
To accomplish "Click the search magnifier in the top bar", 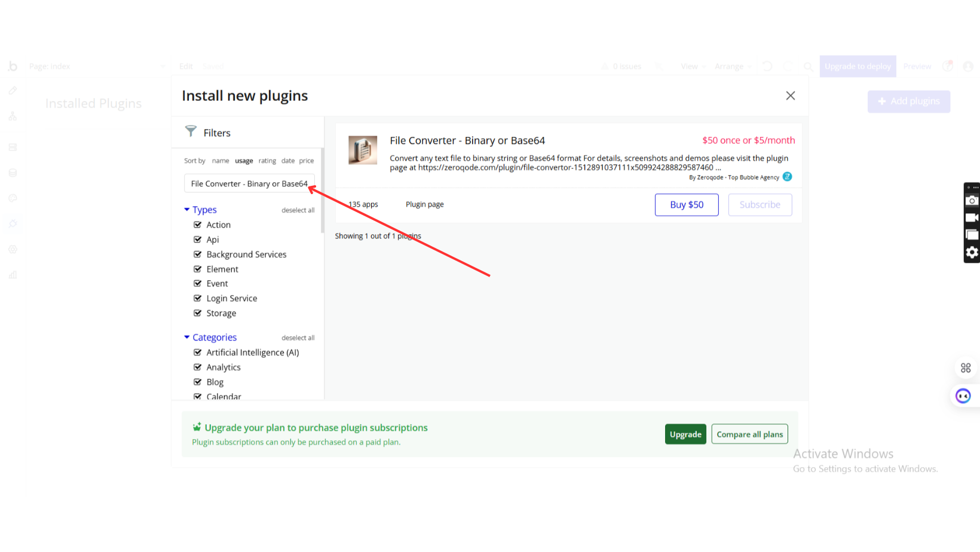I will pyautogui.click(x=808, y=66).
